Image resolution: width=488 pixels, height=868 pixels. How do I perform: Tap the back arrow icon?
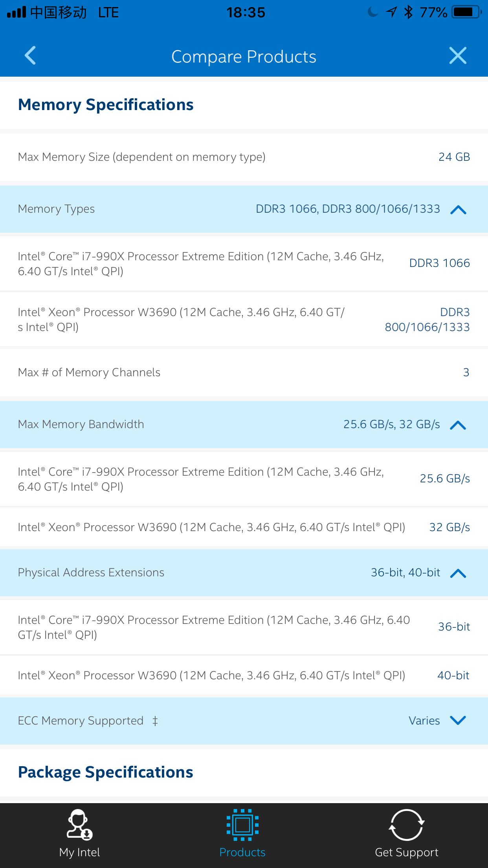coord(30,55)
